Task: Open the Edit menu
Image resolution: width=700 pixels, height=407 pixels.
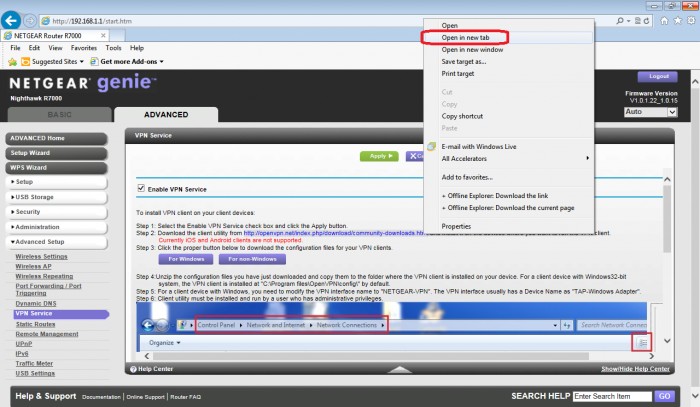Action: click(34, 48)
